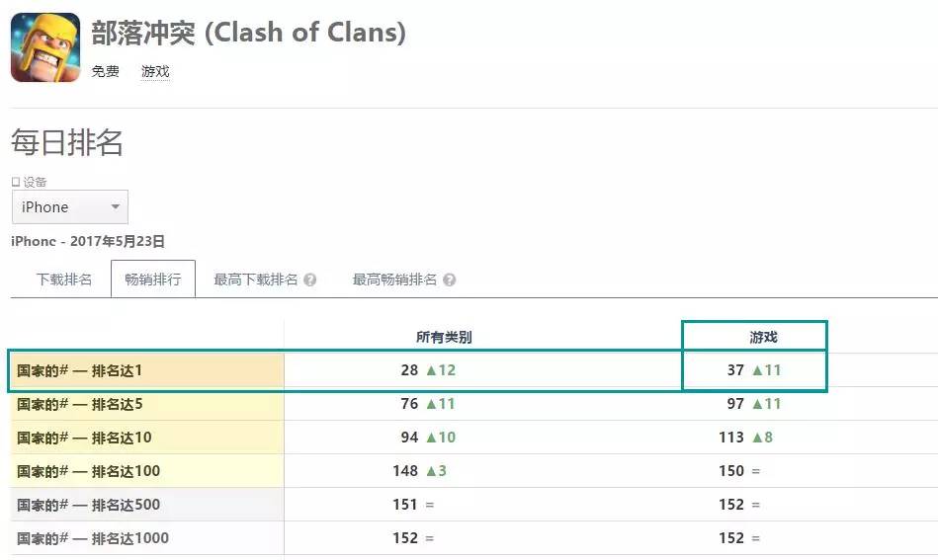This screenshot has width=938, height=560.
Task: Open the 最高下载排名 tab
Action: (x=256, y=280)
